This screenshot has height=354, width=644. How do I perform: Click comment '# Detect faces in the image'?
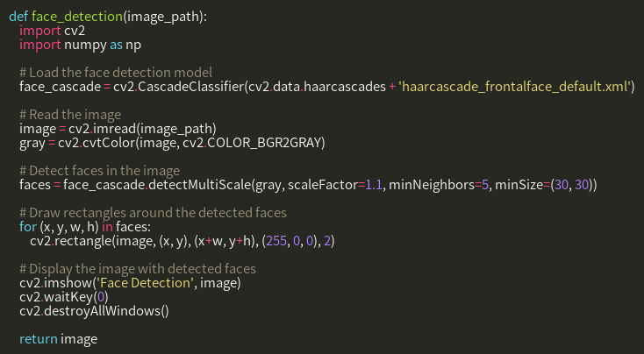coord(99,171)
